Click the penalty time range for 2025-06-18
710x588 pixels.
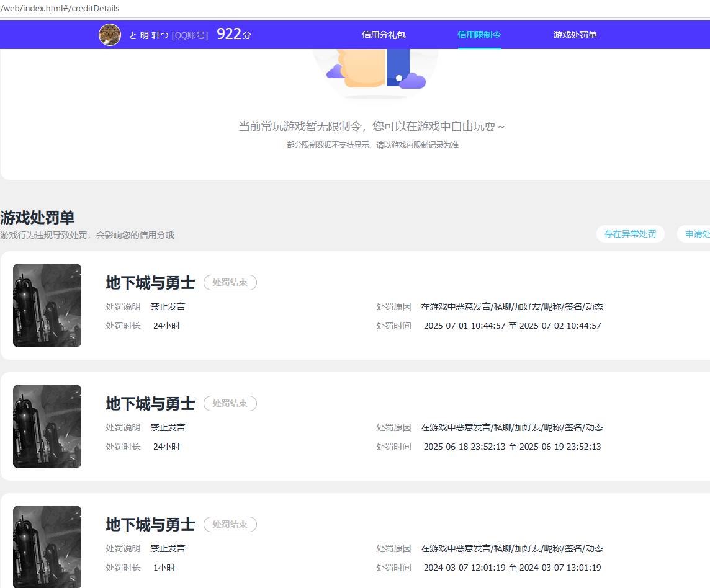pos(513,447)
